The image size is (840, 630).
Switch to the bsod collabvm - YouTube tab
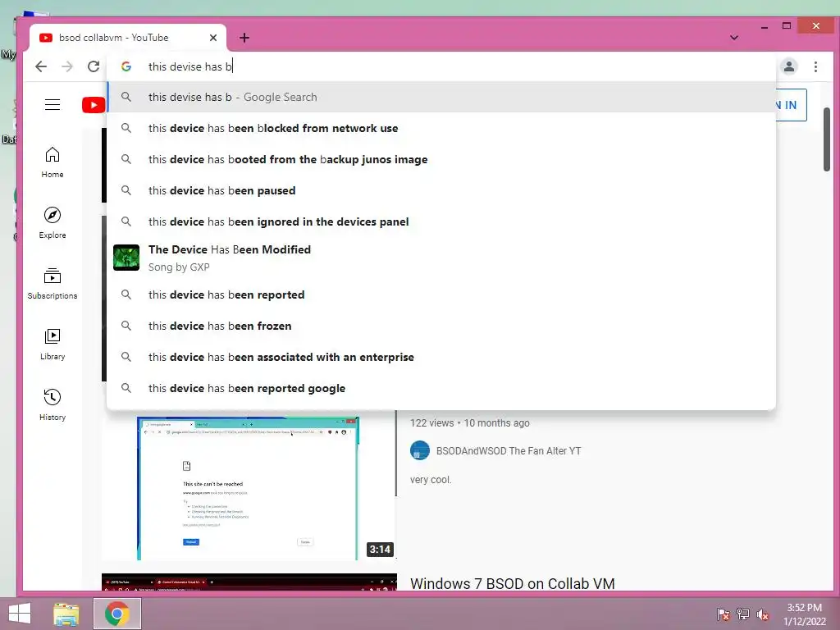click(x=127, y=38)
